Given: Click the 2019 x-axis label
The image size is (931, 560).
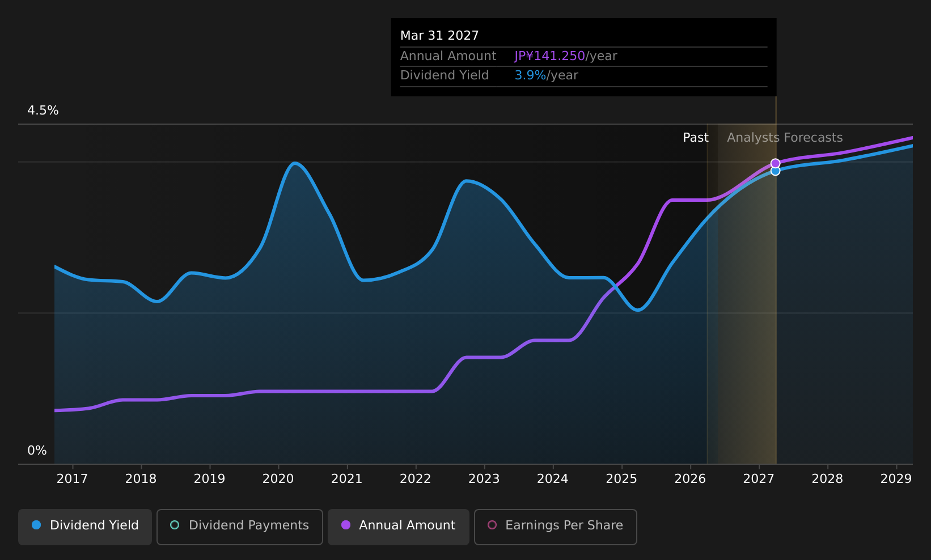Looking at the screenshot, I should tap(209, 479).
